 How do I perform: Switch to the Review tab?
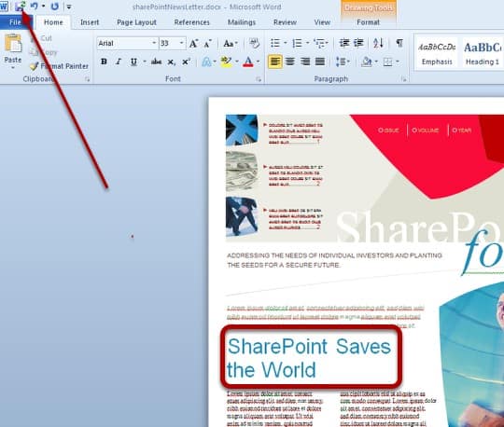(x=285, y=22)
